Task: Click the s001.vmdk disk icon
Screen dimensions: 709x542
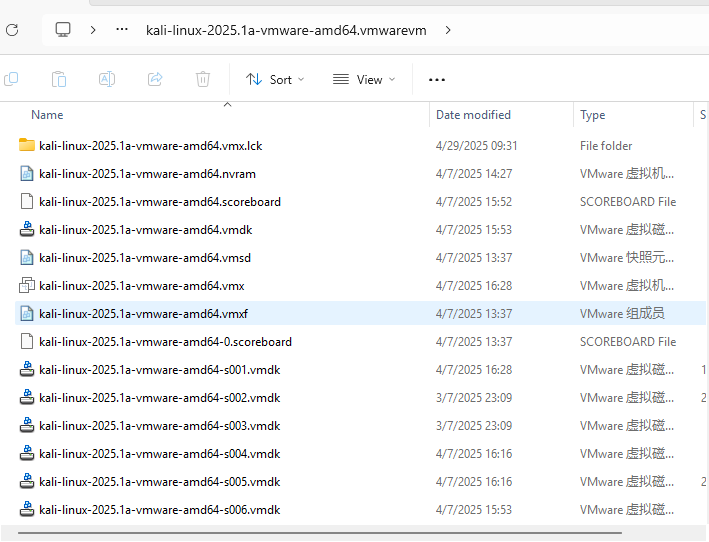Action: tap(27, 369)
